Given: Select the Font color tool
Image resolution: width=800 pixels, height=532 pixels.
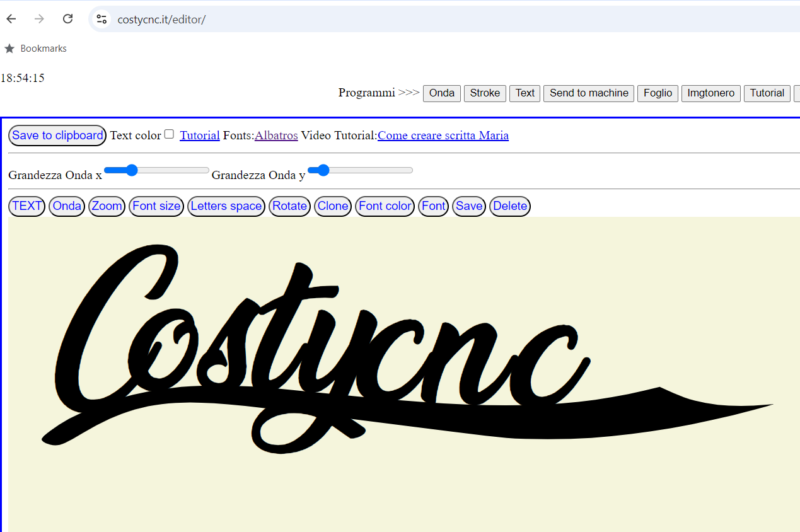Looking at the screenshot, I should tap(385, 206).
